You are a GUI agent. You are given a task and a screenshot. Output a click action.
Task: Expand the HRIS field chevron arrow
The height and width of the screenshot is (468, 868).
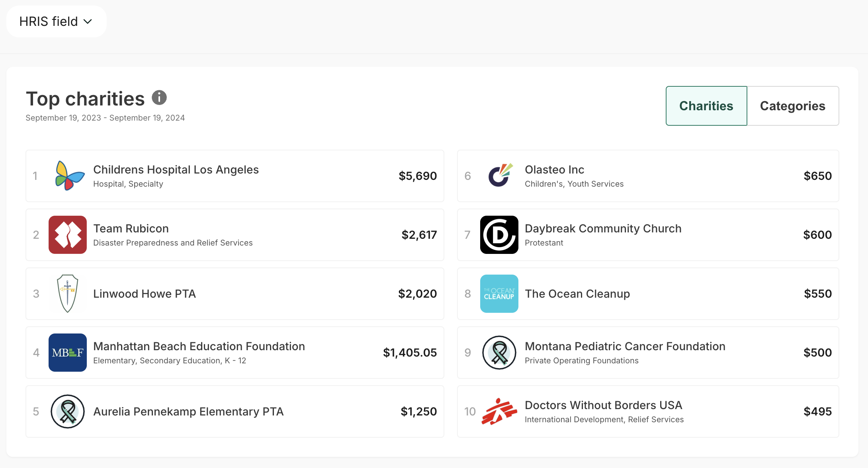(x=88, y=21)
